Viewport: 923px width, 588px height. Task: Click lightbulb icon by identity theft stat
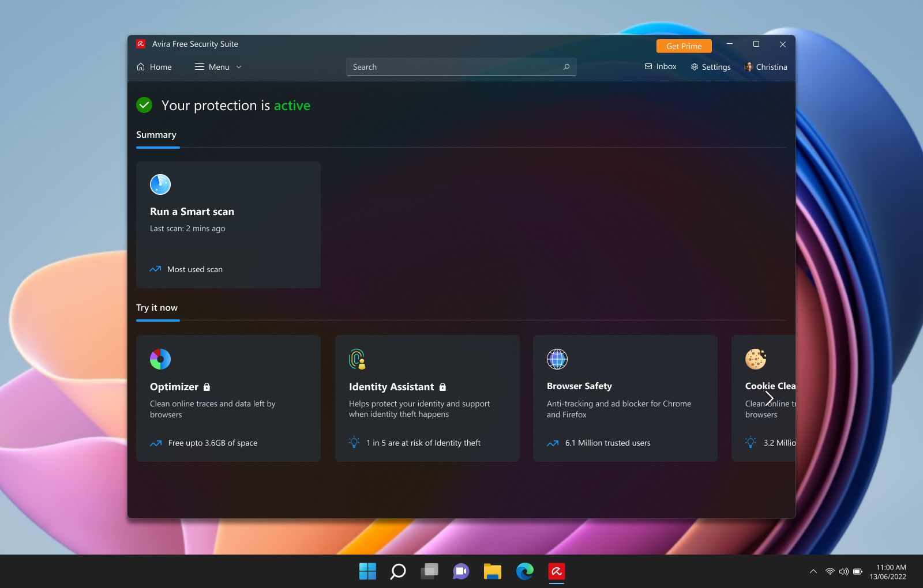click(x=354, y=443)
